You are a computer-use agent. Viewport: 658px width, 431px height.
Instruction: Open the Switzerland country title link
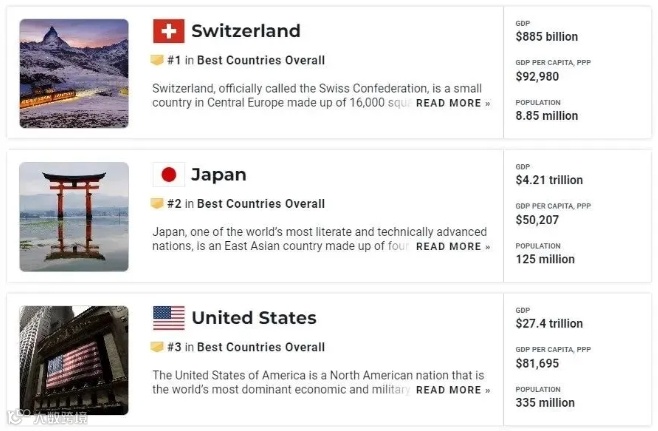coord(245,31)
